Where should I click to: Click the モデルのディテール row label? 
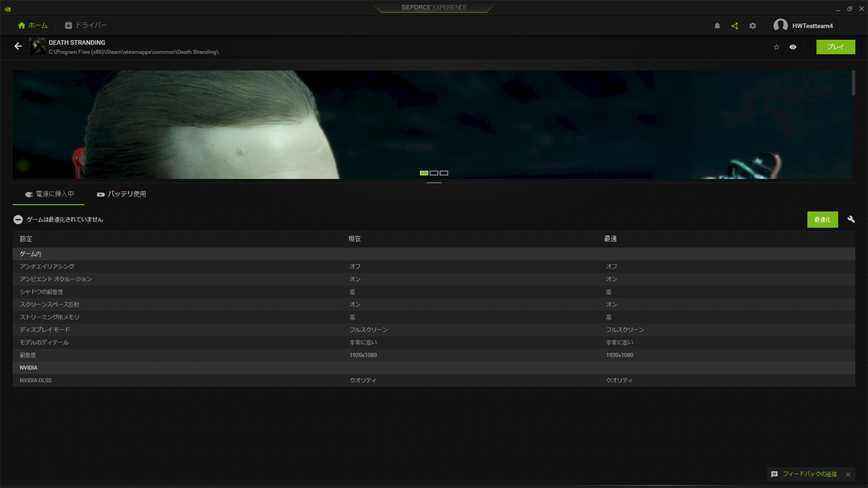click(x=44, y=342)
